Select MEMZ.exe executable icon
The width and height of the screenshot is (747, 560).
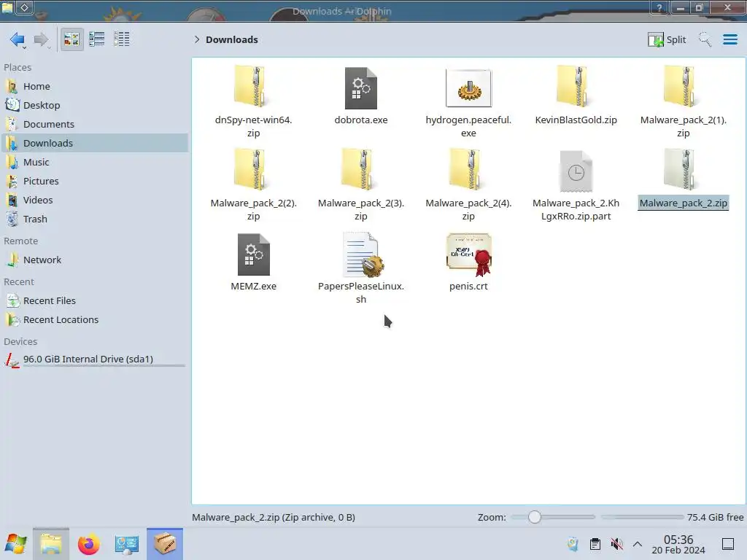pos(253,254)
